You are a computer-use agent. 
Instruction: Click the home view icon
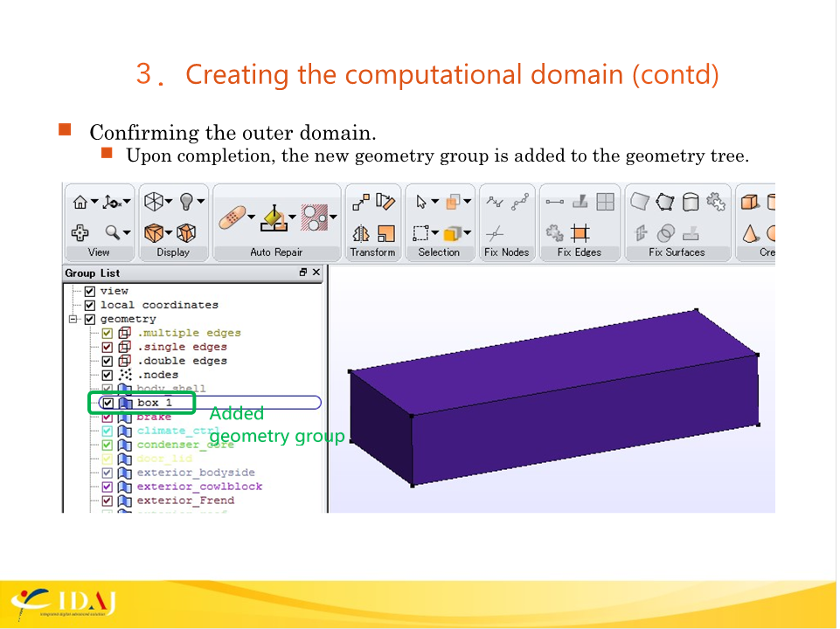tap(80, 203)
